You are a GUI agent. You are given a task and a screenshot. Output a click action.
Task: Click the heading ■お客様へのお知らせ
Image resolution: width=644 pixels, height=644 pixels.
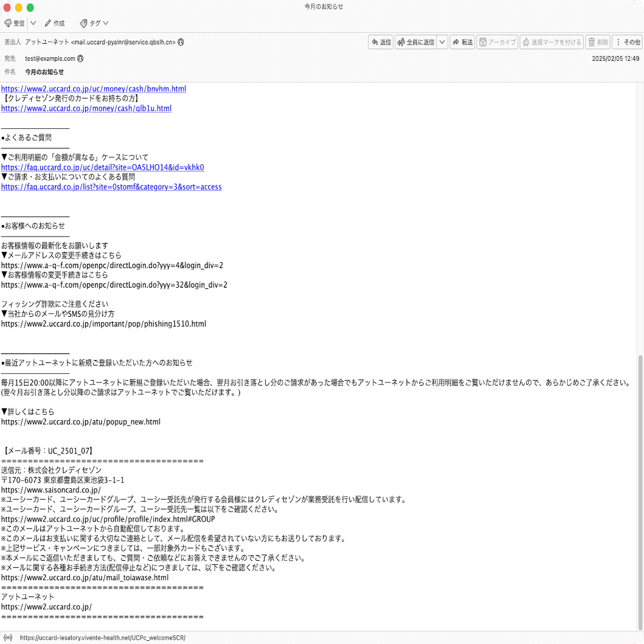(x=33, y=226)
